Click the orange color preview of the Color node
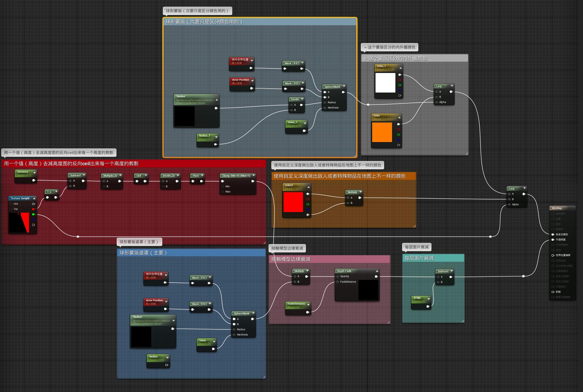The image size is (583, 392). tap(382, 132)
